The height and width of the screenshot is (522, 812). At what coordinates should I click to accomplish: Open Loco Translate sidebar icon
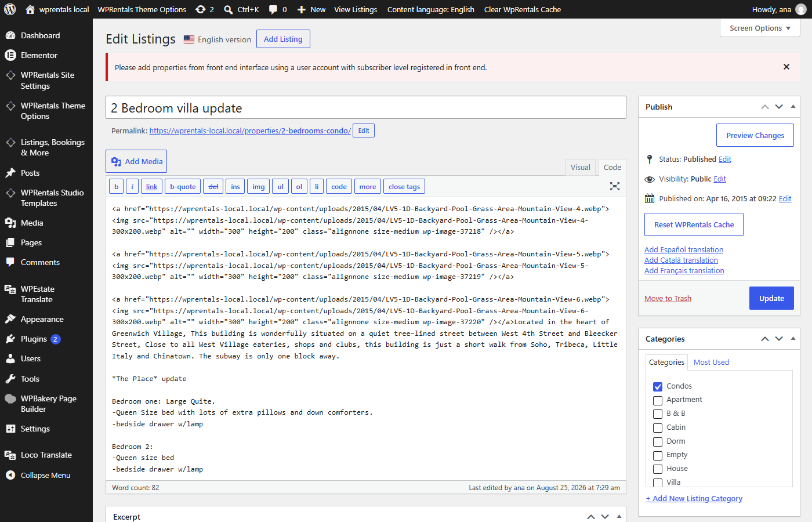(10, 455)
